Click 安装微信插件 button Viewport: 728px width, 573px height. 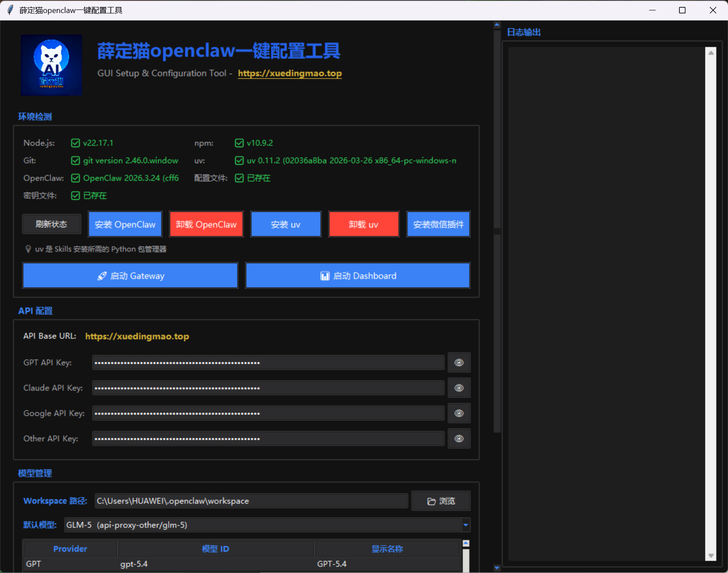coord(438,224)
